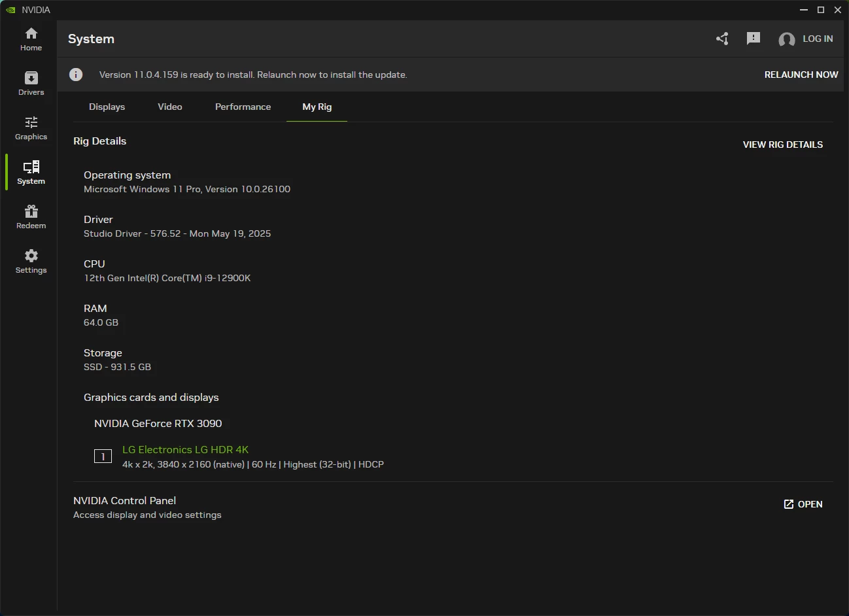The image size is (849, 616).
Task: Click the feedback exclamation icon
Action: coord(754,39)
